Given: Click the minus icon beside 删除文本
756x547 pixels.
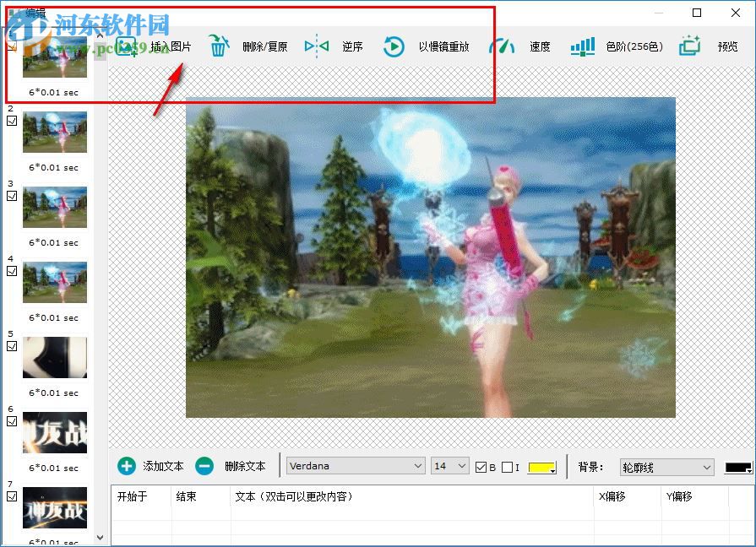Looking at the screenshot, I should coord(204,465).
